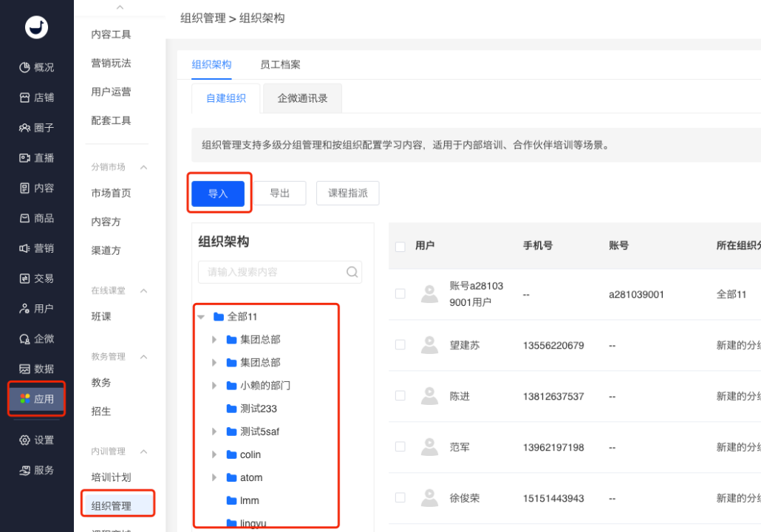
Task: Click the 应用 colorful apps icon
Action: [x=24, y=399]
